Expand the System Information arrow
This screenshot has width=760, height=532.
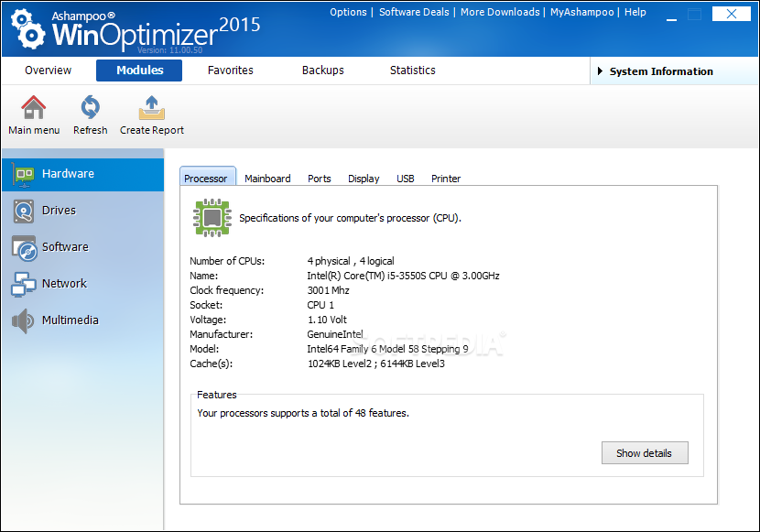pyautogui.click(x=600, y=71)
